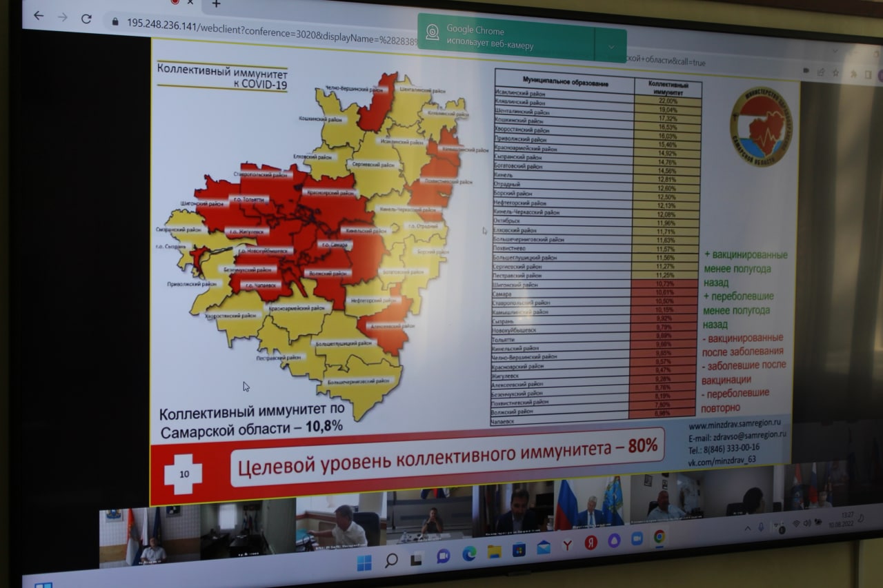Open the purple Alice assistant icon
The height and width of the screenshot is (588, 883).
pyautogui.click(x=614, y=540)
